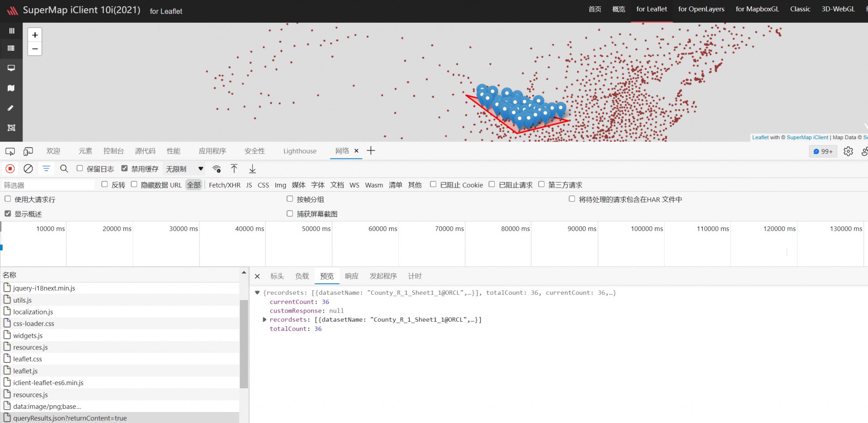
Task: Click the Leaflet attribution link
Action: (760, 137)
